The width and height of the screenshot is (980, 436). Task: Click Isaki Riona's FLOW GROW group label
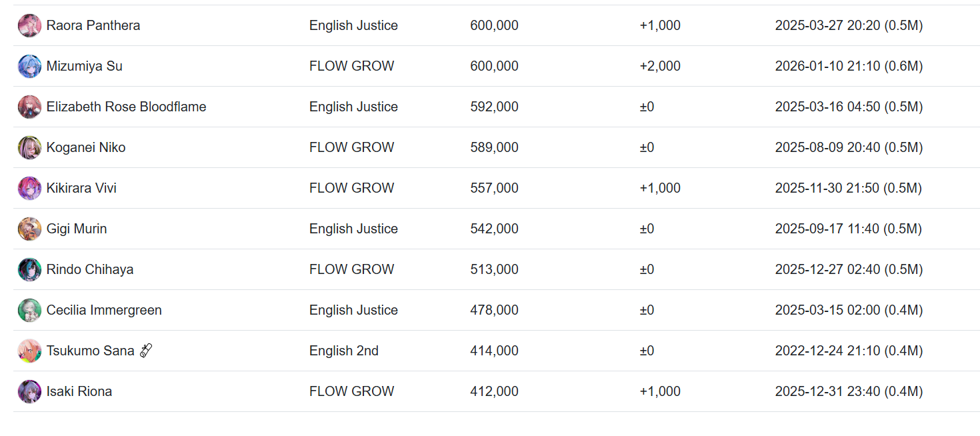coord(351,392)
